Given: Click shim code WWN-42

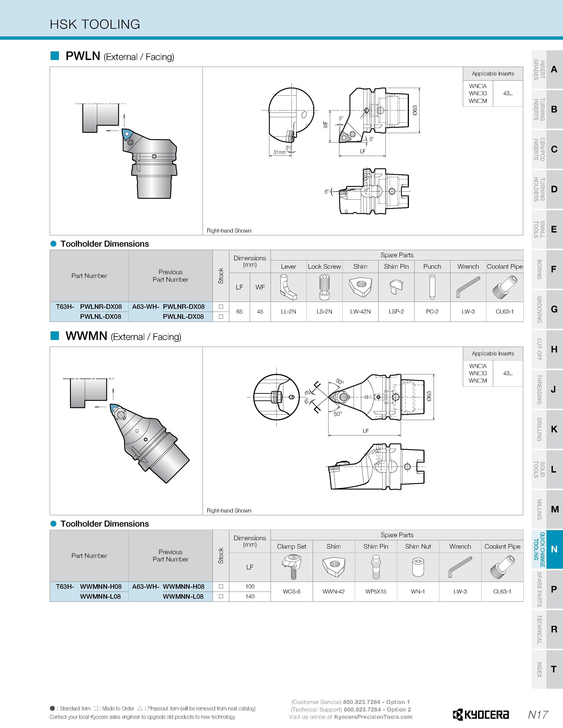Looking at the screenshot, I should [334, 592].
